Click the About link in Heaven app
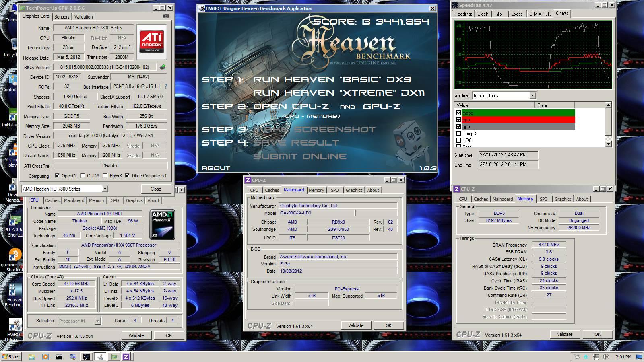 tap(216, 168)
